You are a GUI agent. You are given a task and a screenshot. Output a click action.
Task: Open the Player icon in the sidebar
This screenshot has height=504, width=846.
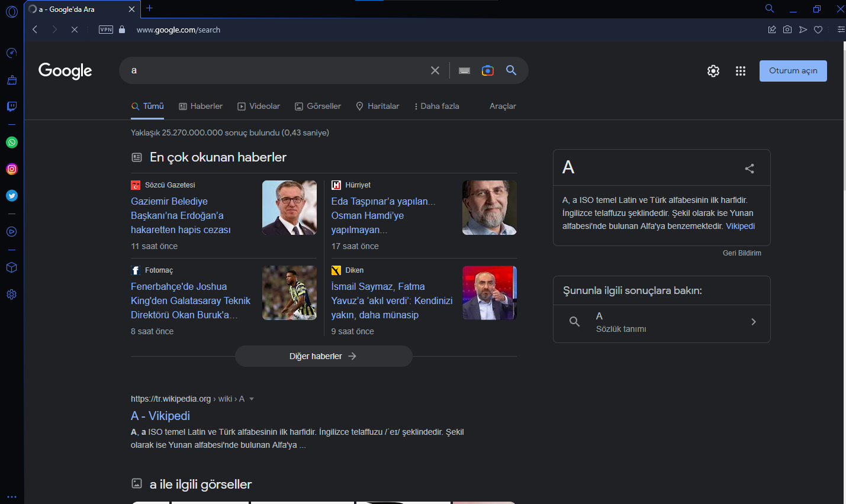[11, 232]
